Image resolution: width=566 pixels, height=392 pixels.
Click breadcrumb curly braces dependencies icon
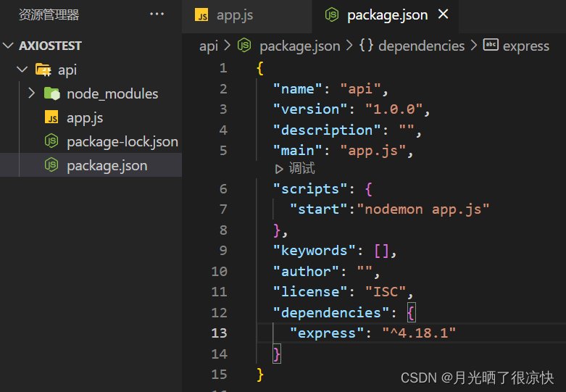(365, 46)
